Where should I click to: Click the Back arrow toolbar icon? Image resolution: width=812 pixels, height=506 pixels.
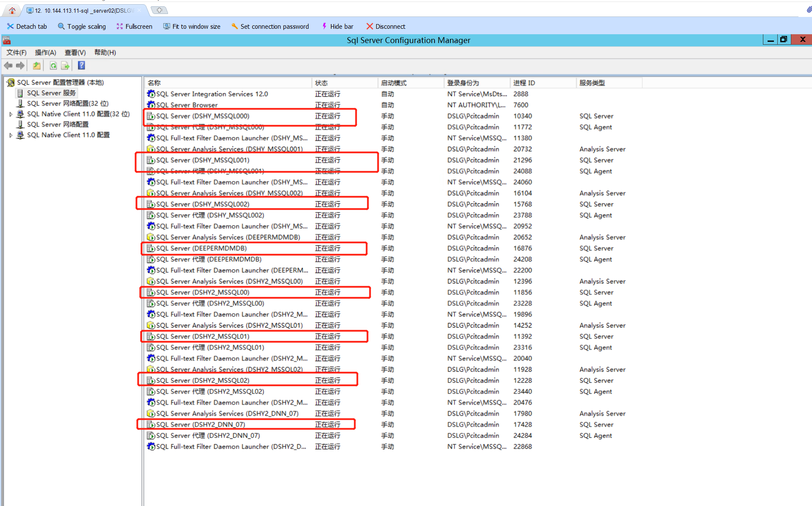[x=8, y=66]
